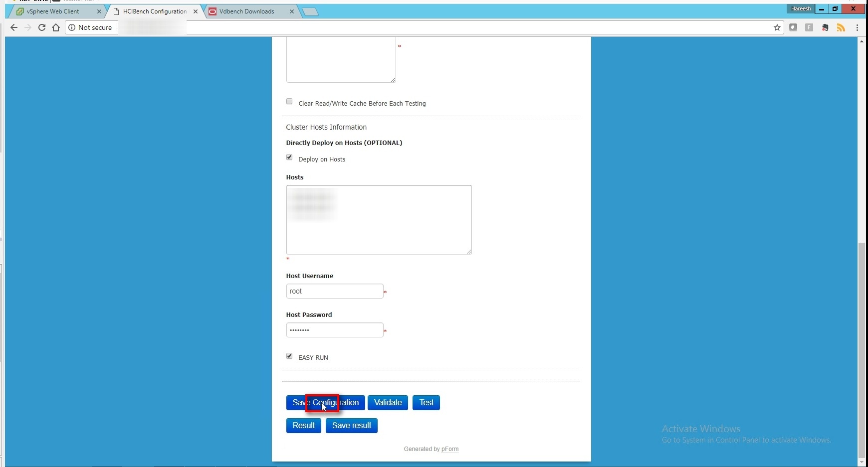Reload the HCIBench page
Screen dimensions: 868x467
42,27
